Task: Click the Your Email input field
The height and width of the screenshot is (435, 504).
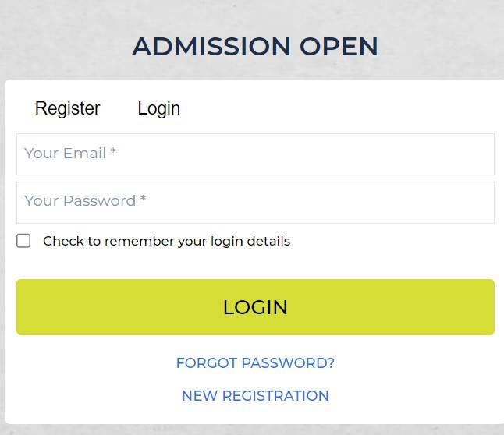Action: pyautogui.click(x=255, y=154)
